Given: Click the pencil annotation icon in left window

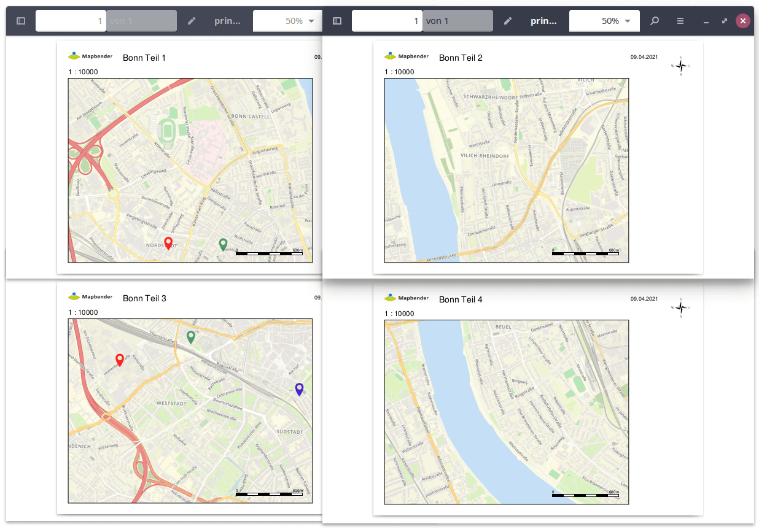Looking at the screenshot, I should click(x=192, y=21).
